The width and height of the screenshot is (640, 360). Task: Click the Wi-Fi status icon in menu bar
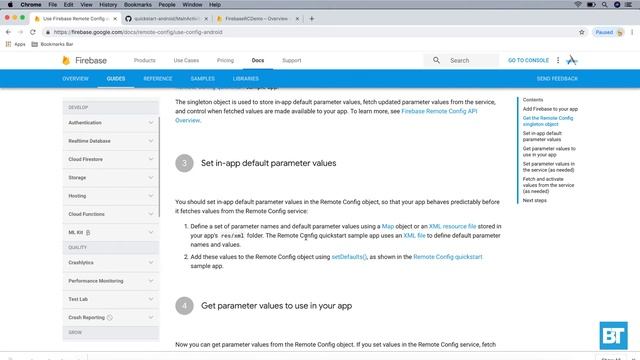(x=578, y=4)
